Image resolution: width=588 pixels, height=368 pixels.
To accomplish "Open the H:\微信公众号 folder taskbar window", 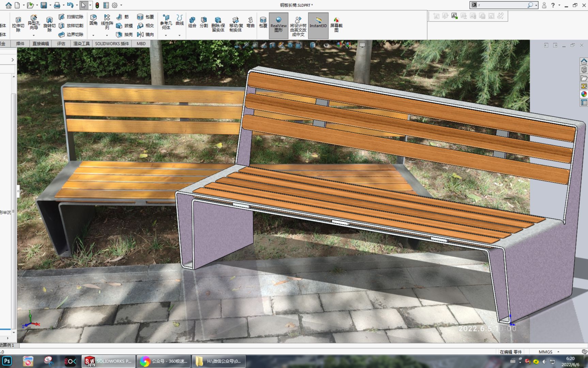I will [219, 361].
